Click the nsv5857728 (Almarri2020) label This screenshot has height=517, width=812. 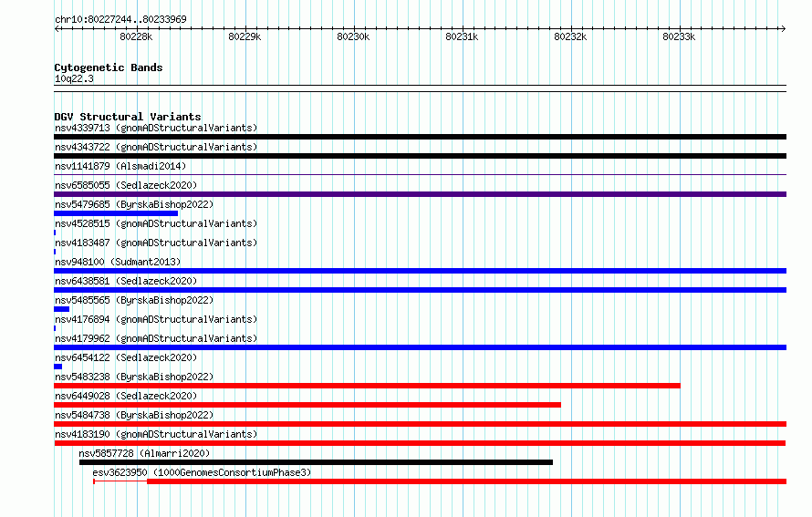144,453
